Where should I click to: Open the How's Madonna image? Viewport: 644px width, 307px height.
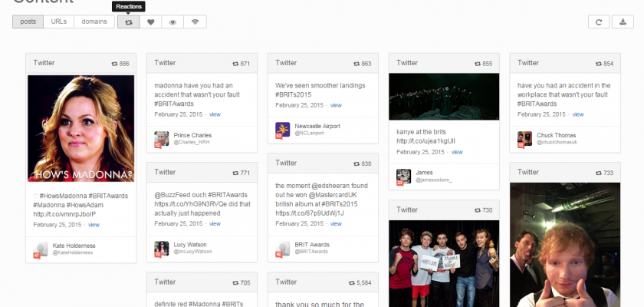(81, 128)
